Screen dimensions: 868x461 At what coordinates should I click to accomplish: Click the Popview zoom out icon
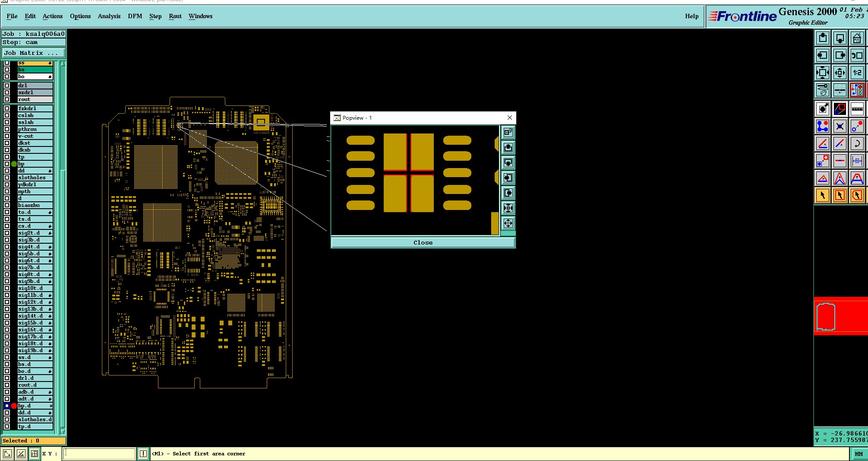point(508,223)
